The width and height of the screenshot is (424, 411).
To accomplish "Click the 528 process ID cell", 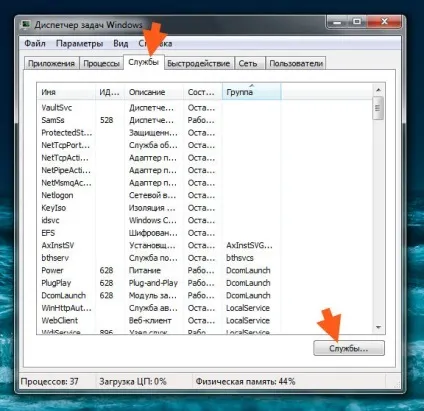I will coord(106,120).
